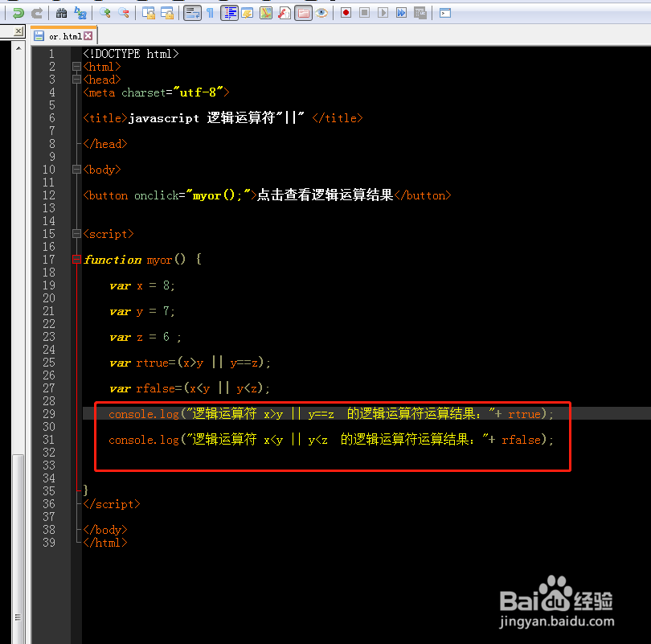The width and height of the screenshot is (651, 644).
Task: Click the button onclick="myor();" code
Action: (170, 195)
